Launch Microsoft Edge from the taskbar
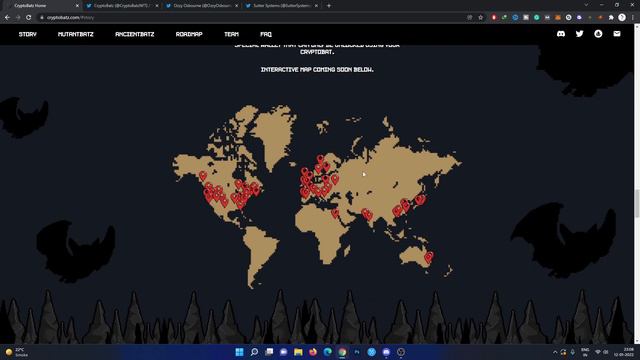Screen dimensions: 640x360 click(328, 352)
